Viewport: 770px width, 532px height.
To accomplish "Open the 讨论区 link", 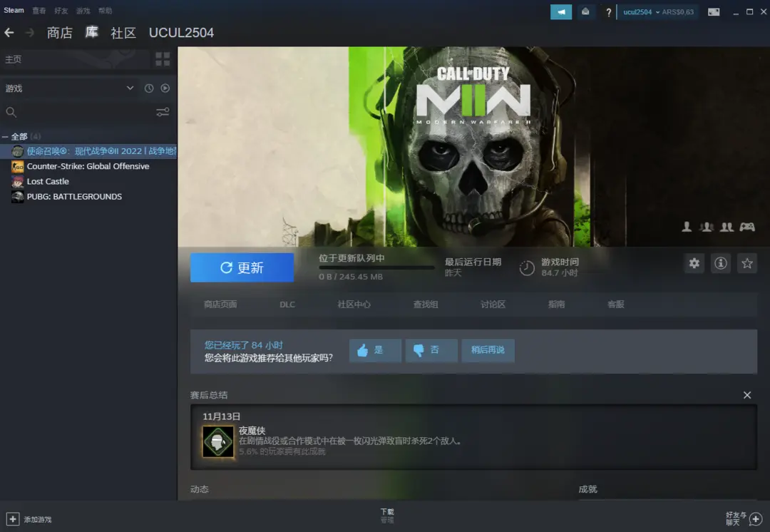I will pos(493,305).
